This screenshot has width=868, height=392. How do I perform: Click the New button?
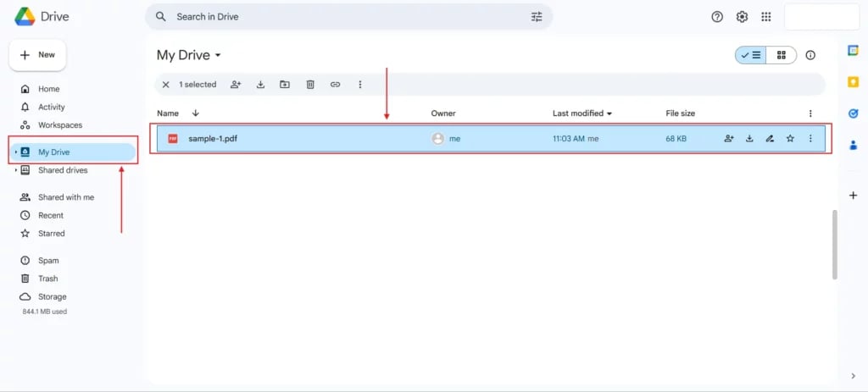click(37, 55)
